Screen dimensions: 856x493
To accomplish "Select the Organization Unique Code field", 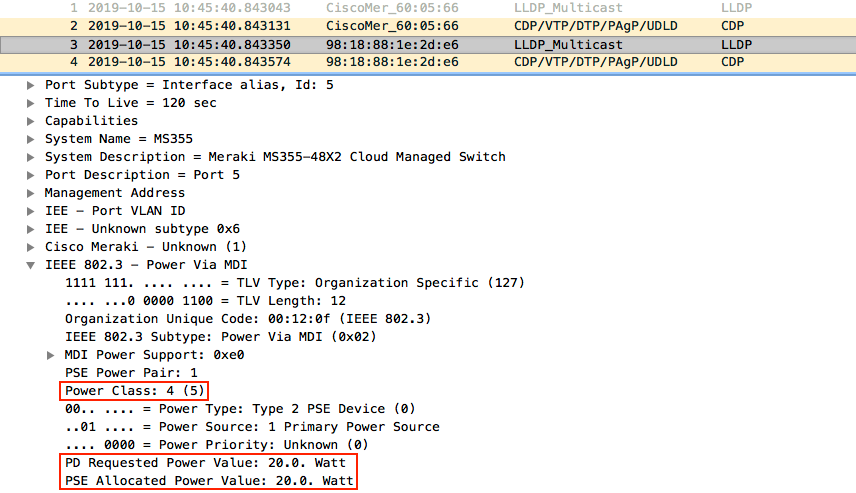I will point(247,319).
